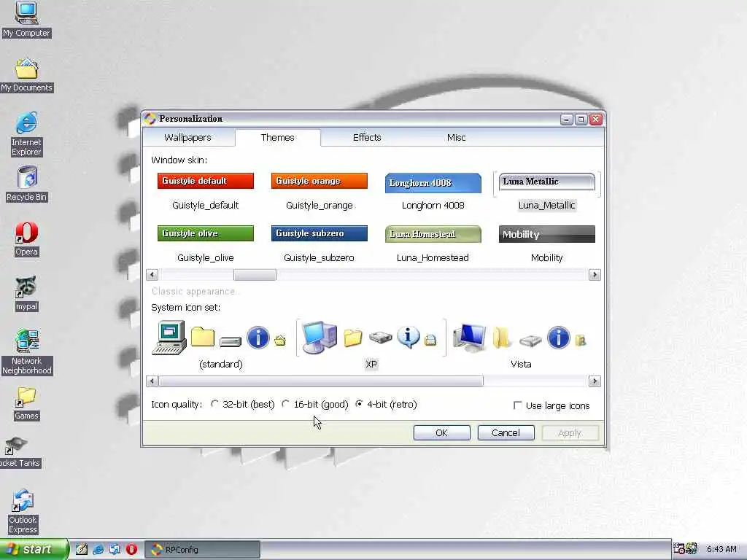Viewport: 747px width, 560px height.
Task: Click the Guistyle_subzero skin name label
Action: point(319,257)
